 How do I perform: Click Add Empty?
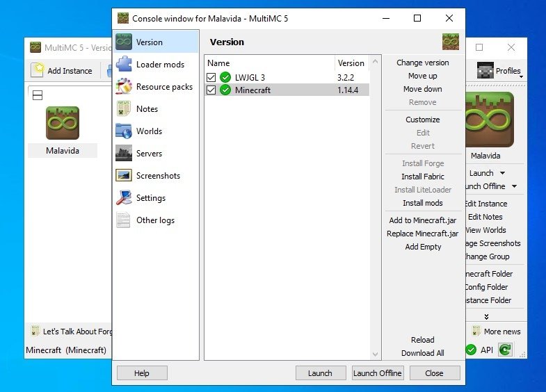coord(423,247)
